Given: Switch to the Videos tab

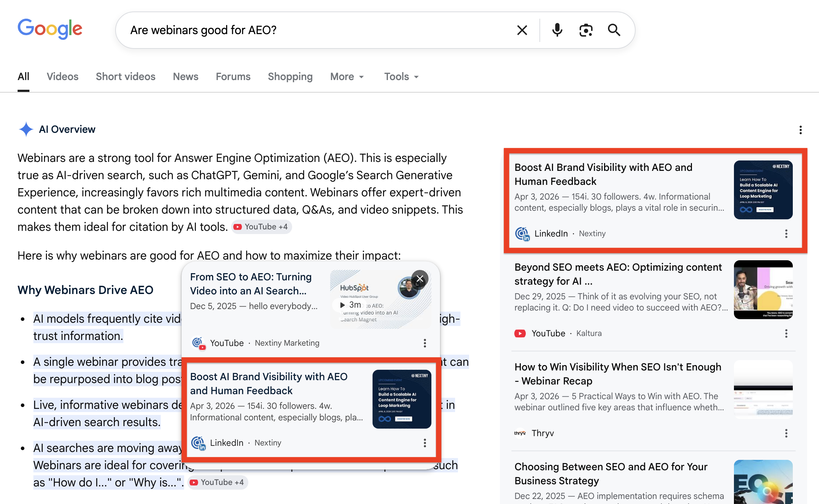Looking at the screenshot, I should coord(62,76).
